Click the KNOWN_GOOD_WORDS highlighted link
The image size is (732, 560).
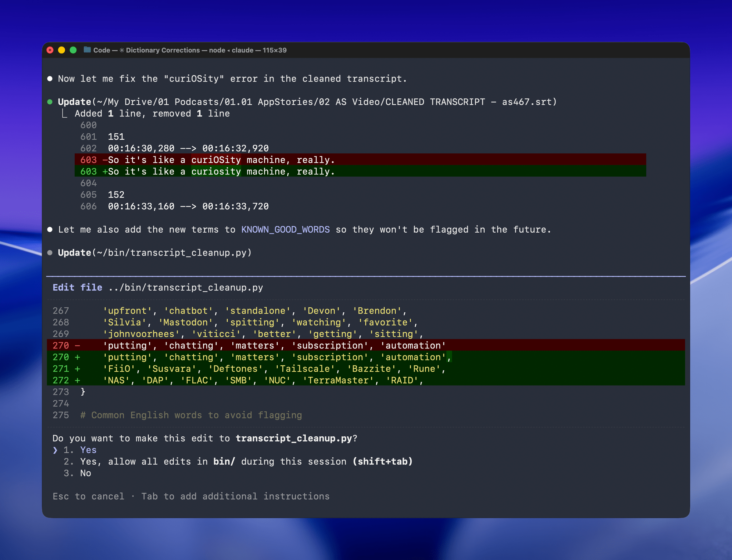pyautogui.click(x=286, y=229)
